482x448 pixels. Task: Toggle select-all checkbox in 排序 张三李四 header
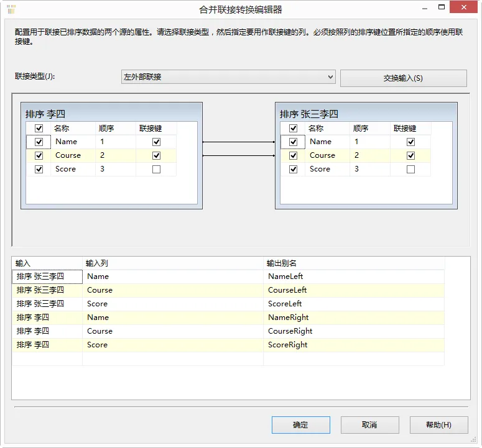(x=294, y=128)
